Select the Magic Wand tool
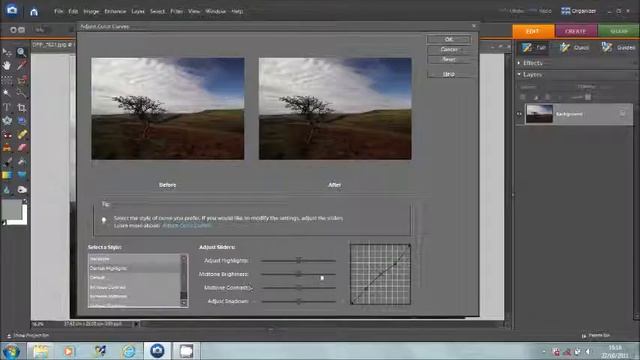Screen dimensions: 640x360 [x=7, y=93]
